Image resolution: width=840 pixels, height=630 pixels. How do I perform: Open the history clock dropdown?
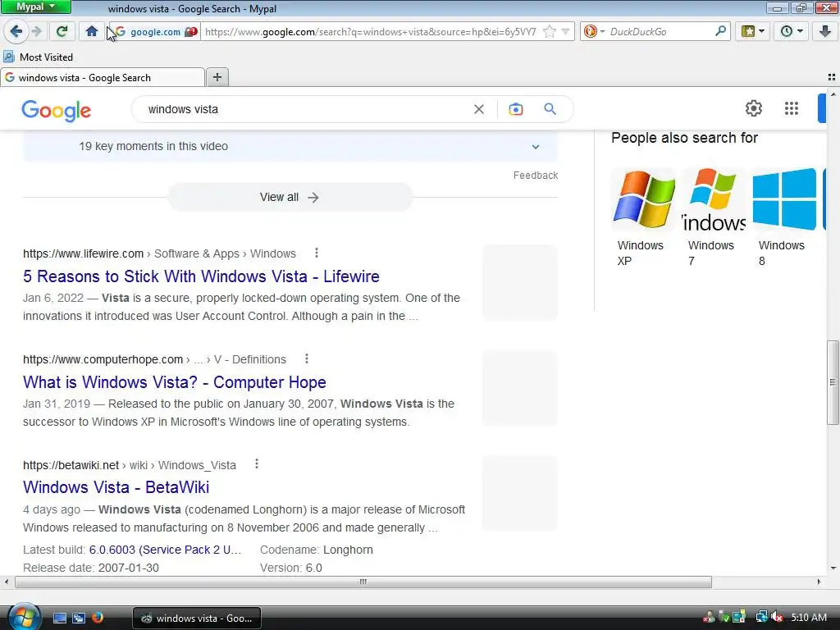792,31
